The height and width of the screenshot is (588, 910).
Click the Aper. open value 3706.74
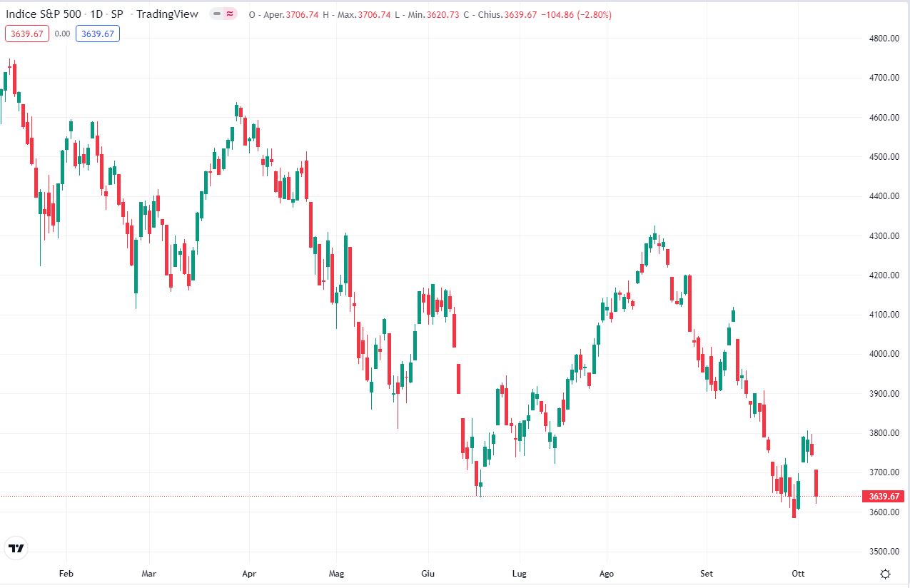click(x=301, y=15)
